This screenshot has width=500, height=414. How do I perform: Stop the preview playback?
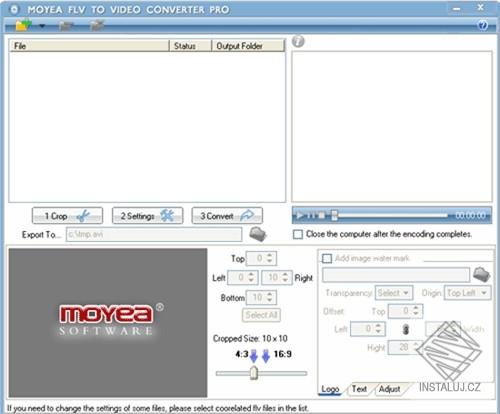(322, 215)
